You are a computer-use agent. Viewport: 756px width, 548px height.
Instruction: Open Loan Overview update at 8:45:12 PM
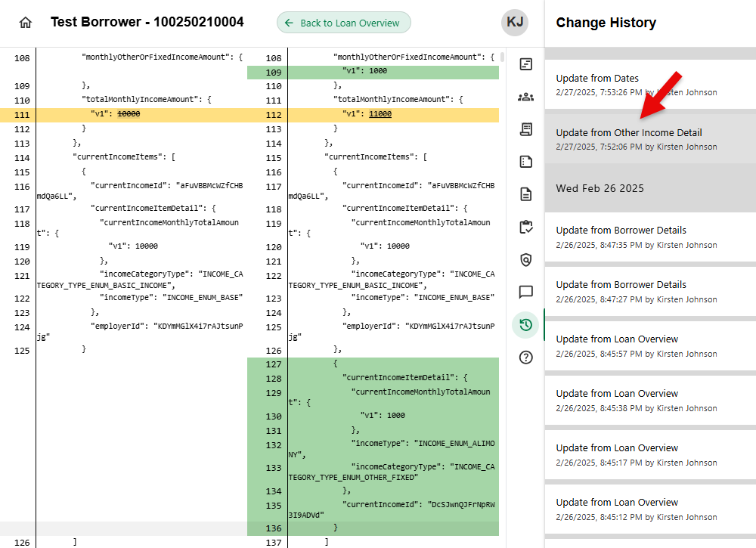click(x=650, y=509)
